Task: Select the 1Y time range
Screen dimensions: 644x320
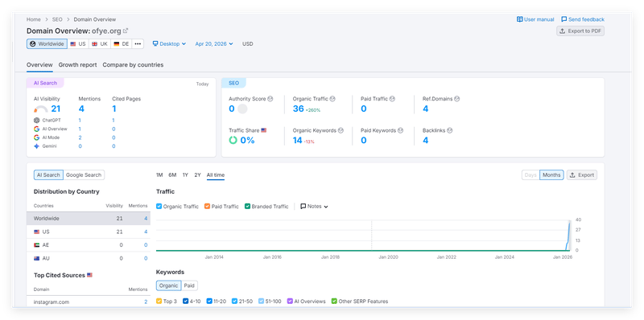Action: (185, 175)
